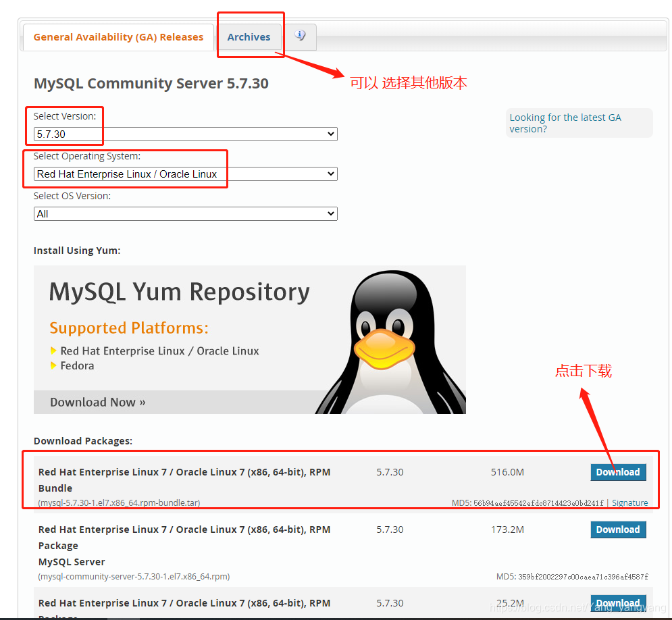Expand the Select Operating System dropdown
Screen dimensions: 672x620
(185, 174)
